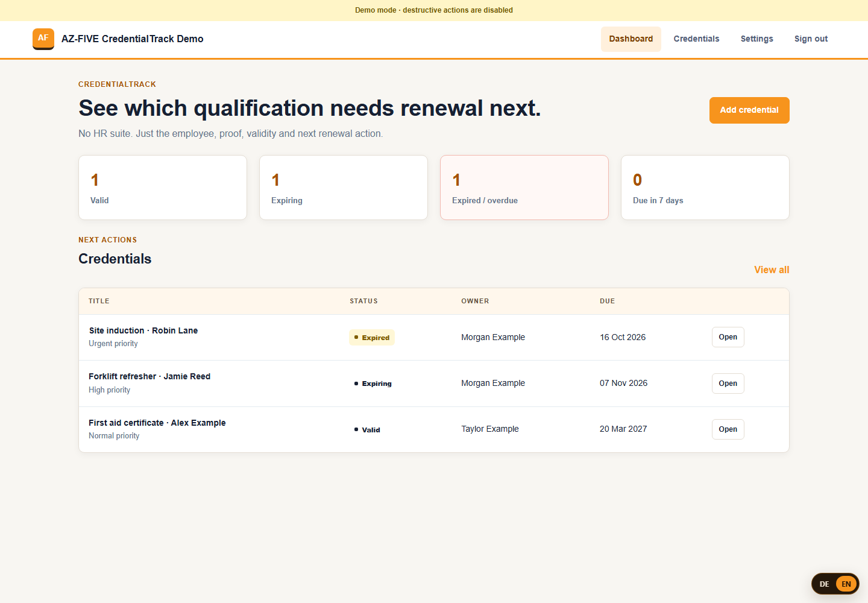Open the Dashboard nav tab
Screen dimensions: 868x603
(631, 39)
